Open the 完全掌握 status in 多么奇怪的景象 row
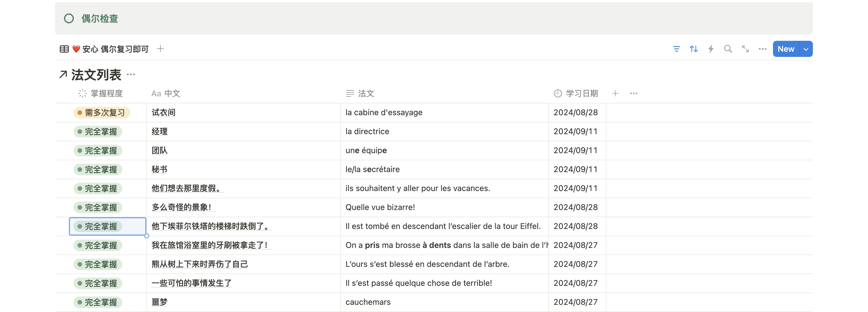The image size is (868, 312). click(x=98, y=207)
